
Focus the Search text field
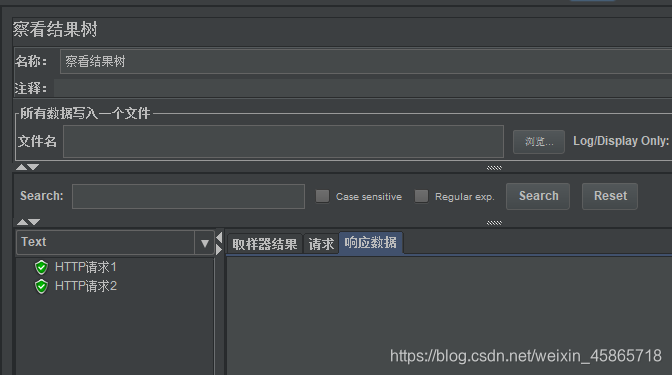click(x=189, y=196)
